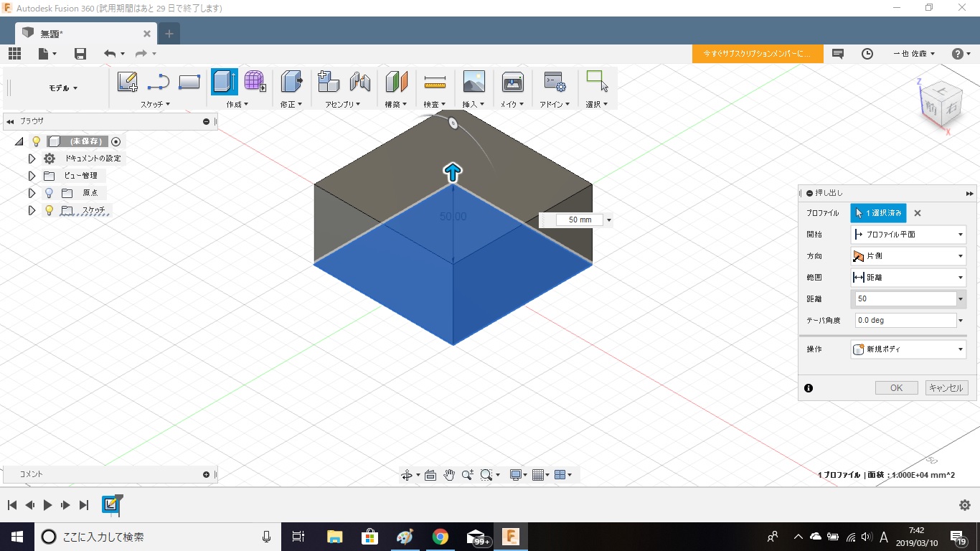Toggle the Sketch folder lightbulb

coord(49,210)
